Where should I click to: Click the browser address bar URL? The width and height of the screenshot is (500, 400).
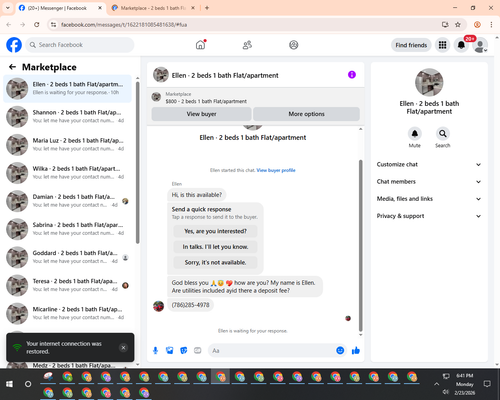(124, 25)
